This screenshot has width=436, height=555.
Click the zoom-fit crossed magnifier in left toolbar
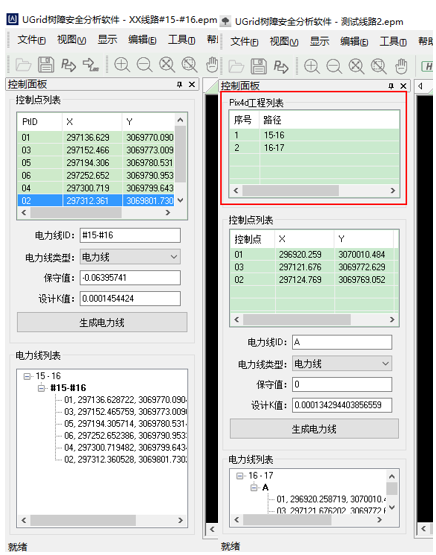(x=167, y=65)
